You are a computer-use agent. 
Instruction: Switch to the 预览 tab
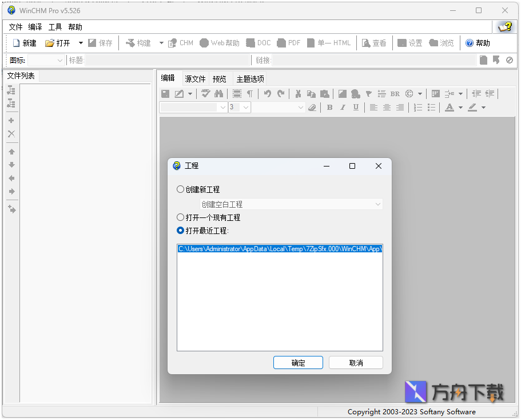tap(219, 78)
